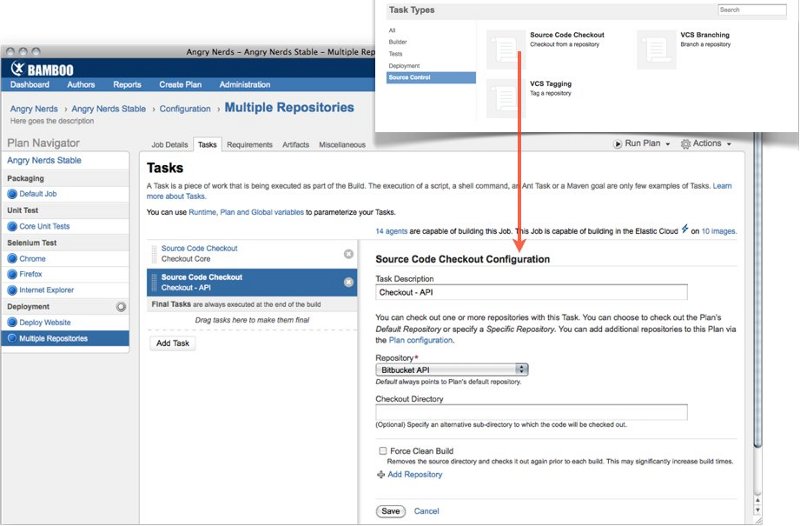Screen dimensions: 800x526
Task: Click the plus icon beside Add Repository
Action: [x=381, y=474]
